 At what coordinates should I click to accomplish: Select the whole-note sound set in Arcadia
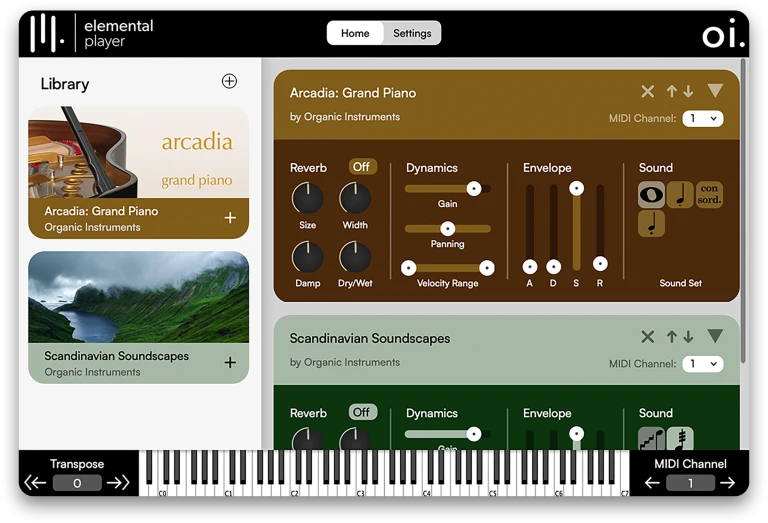pos(651,194)
